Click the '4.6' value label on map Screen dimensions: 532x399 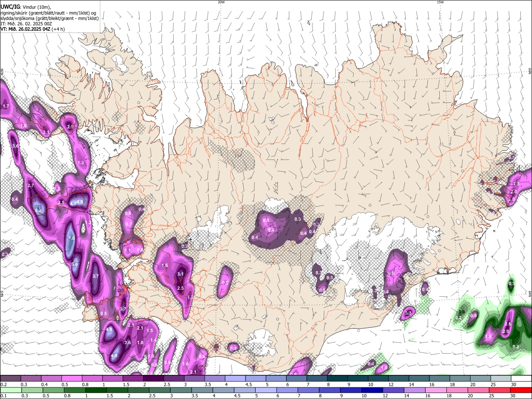pos(80,202)
